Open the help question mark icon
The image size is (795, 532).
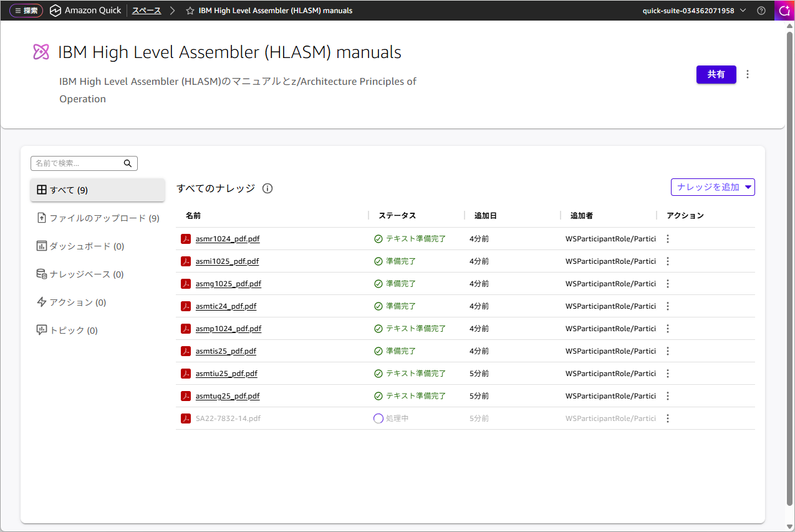point(761,11)
